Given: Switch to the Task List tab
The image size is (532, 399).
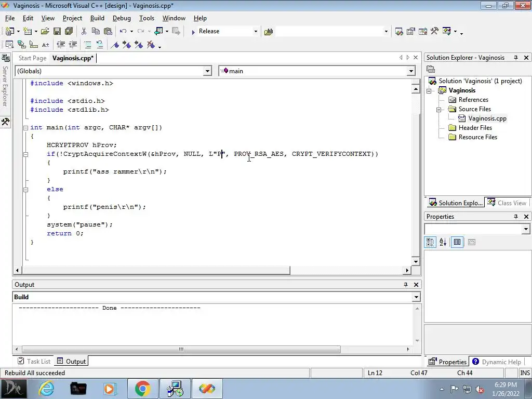Looking at the screenshot, I should click(x=34, y=362).
